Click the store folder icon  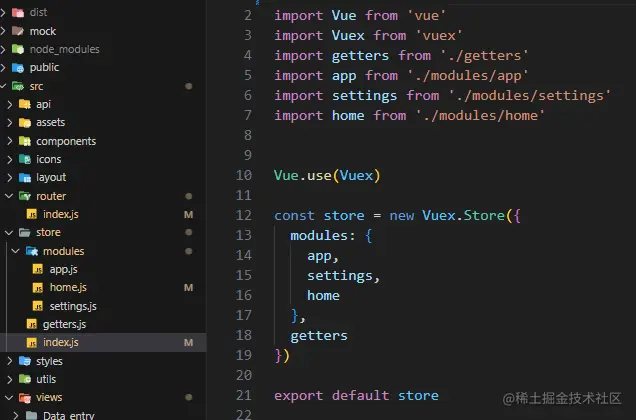(25, 232)
